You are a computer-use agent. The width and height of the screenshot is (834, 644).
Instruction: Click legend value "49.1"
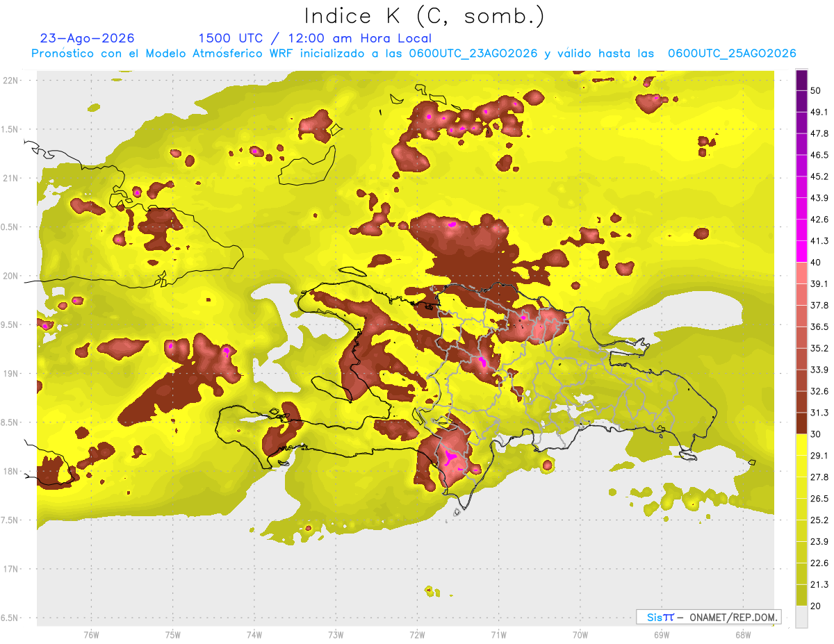tap(819, 112)
